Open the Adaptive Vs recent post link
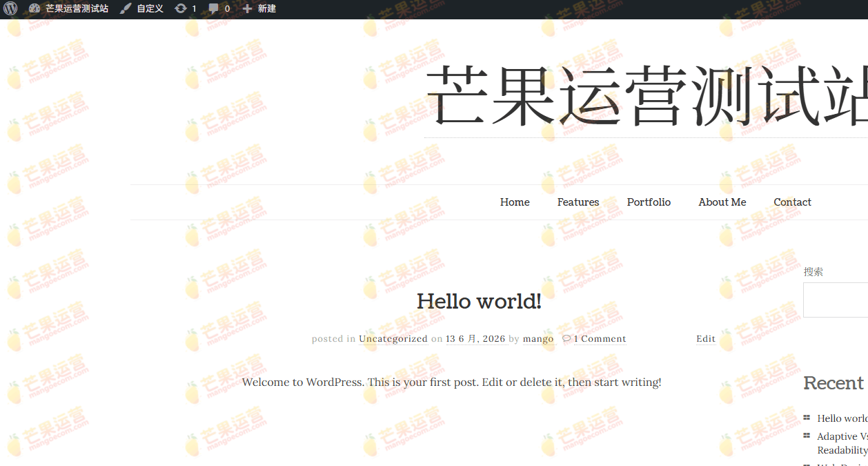Image resolution: width=868 pixels, height=466 pixels. point(842,443)
